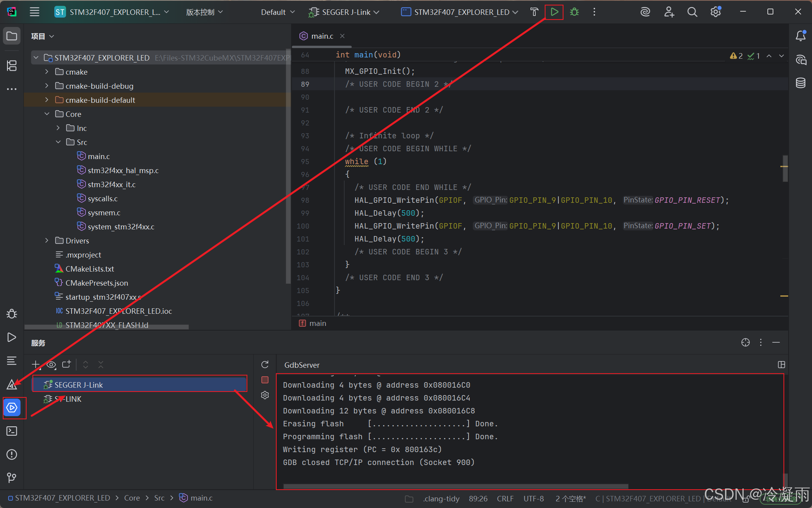Expand cmake-build-default folder

47,100
